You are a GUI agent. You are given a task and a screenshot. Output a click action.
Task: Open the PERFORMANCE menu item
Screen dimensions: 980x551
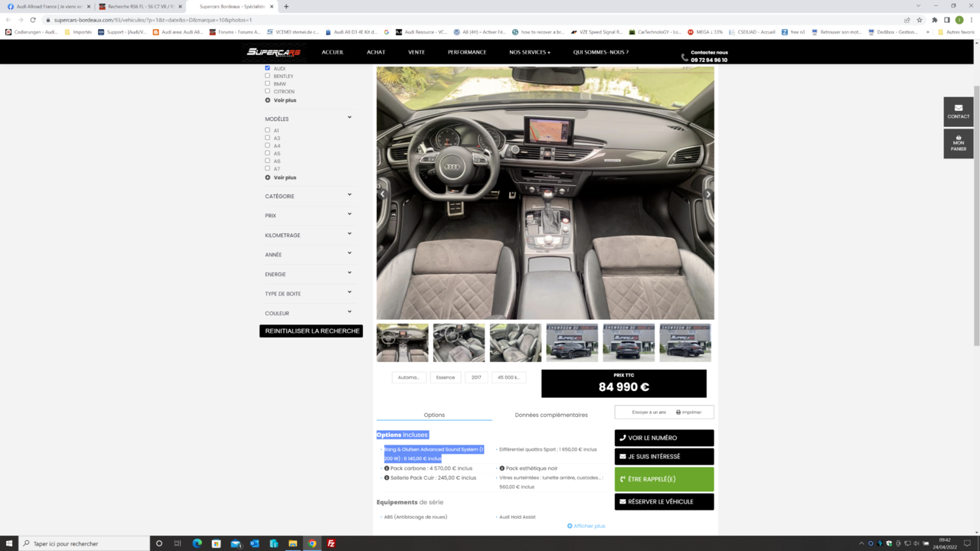(467, 52)
